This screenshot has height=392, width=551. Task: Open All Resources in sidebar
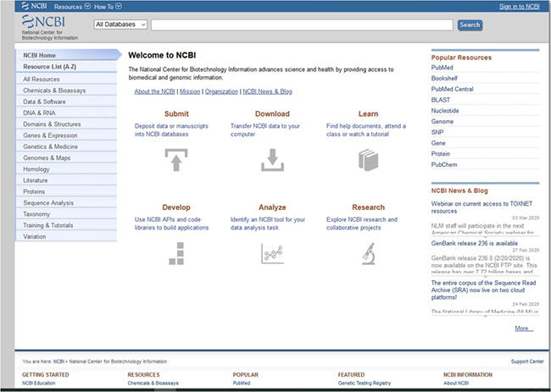click(66, 79)
